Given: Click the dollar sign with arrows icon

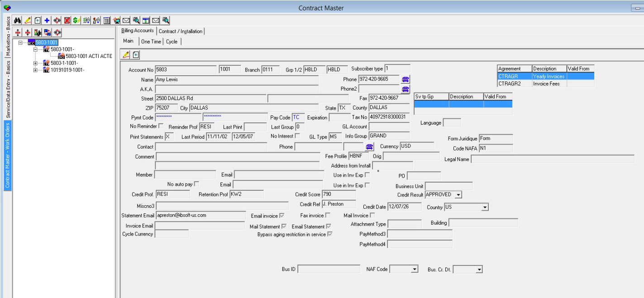Looking at the screenshot, I should click(x=86, y=20).
